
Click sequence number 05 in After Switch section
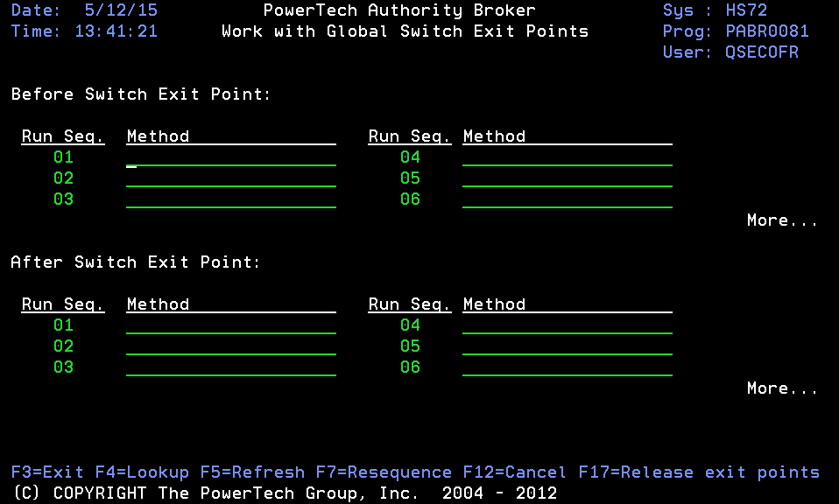point(410,346)
